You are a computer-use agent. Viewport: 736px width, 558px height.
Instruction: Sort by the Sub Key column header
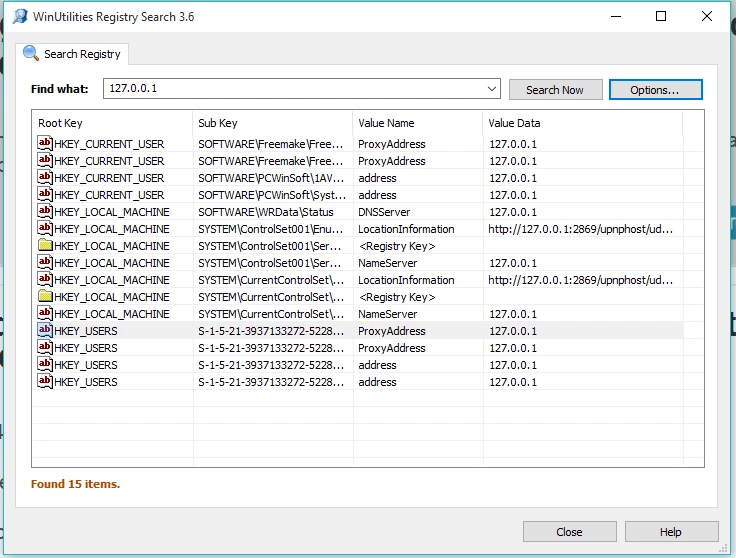point(272,123)
